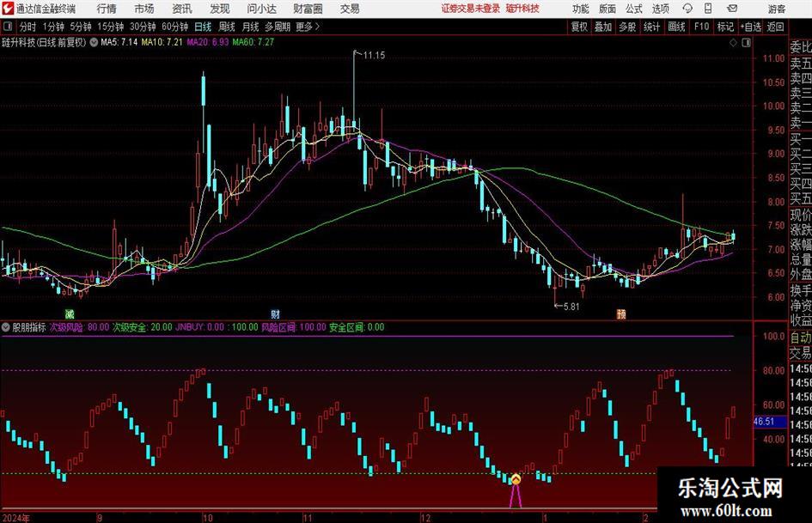Image resolution: width=812 pixels, height=523 pixels.
Task: Open the 选项 menu
Action: click(660, 9)
